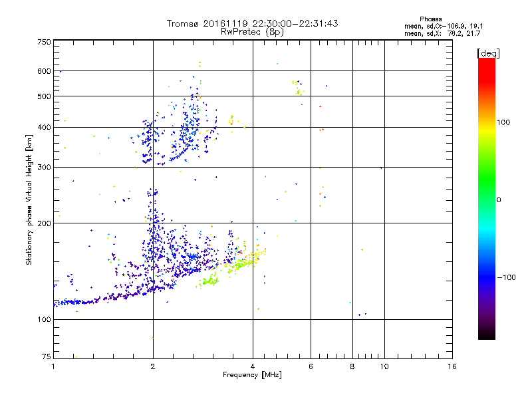Click the 'Frequency [MHz]' axis title
The height and width of the screenshot is (399, 532).
pyautogui.click(x=252, y=375)
